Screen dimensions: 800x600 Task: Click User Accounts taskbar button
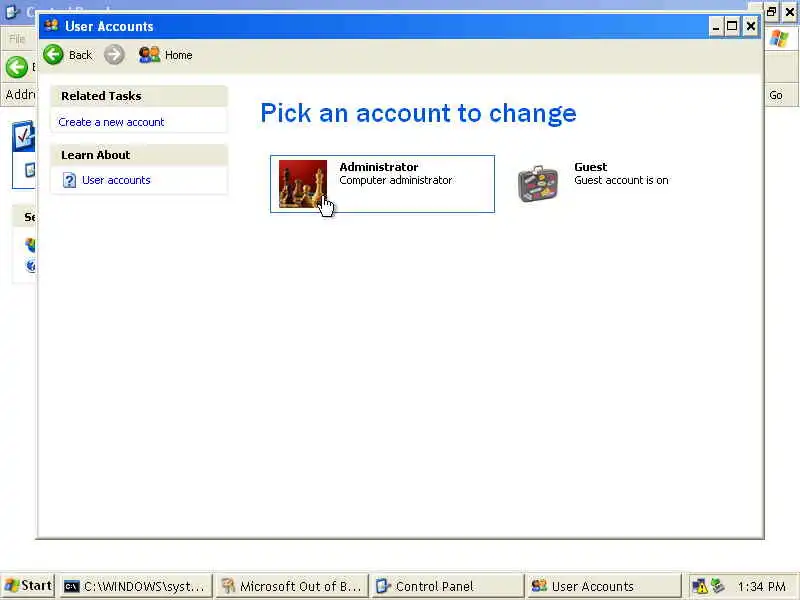click(604, 586)
